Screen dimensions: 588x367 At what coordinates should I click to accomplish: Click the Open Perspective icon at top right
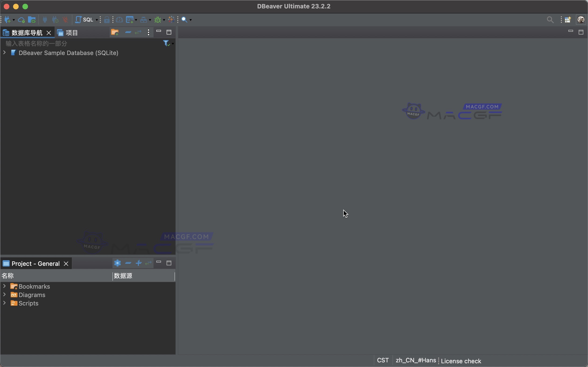tap(568, 20)
